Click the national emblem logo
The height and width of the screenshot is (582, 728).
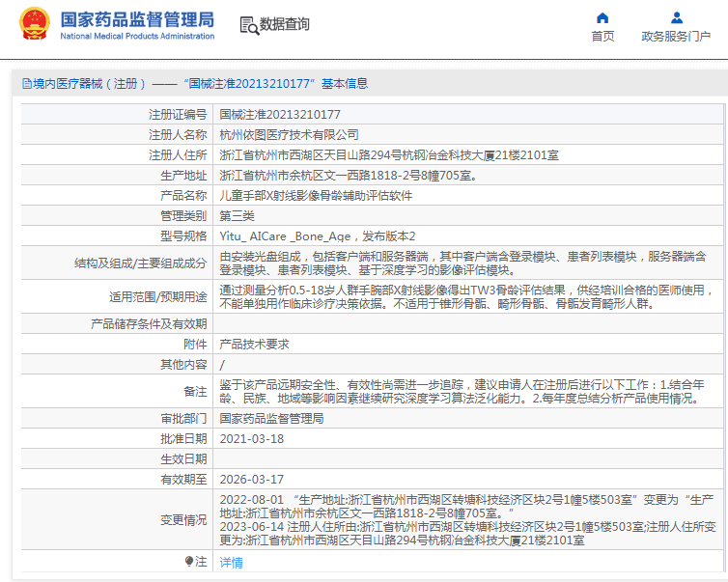(35, 24)
